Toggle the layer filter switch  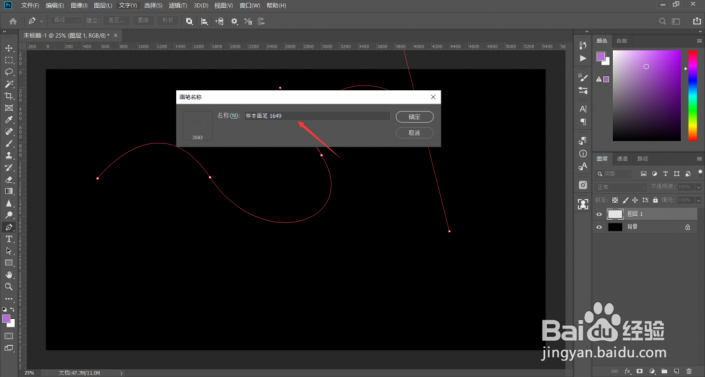700,173
